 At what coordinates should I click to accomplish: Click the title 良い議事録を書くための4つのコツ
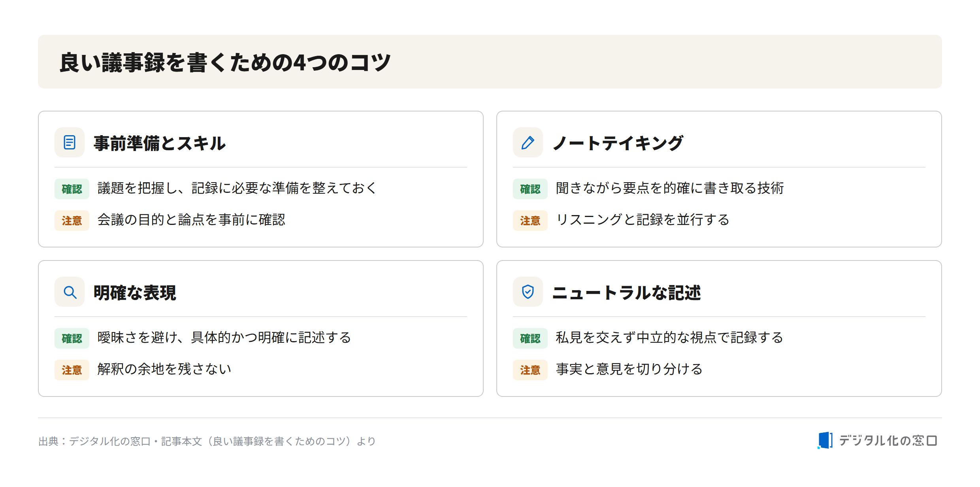point(225,62)
